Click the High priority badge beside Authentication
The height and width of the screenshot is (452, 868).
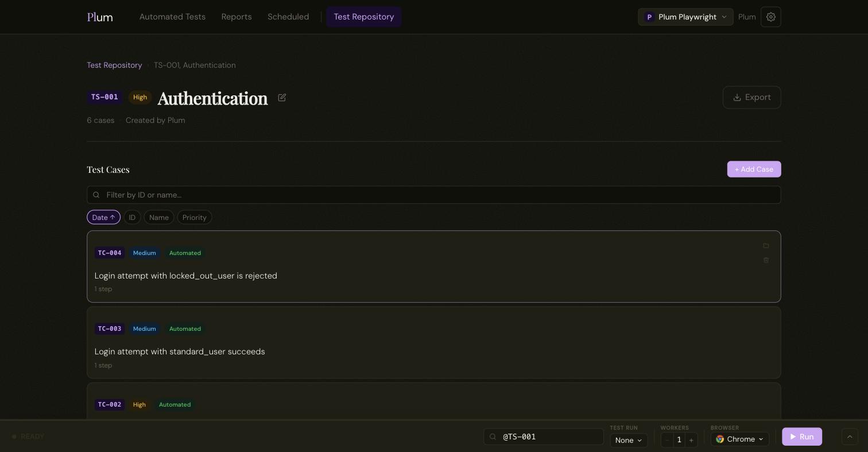click(140, 97)
